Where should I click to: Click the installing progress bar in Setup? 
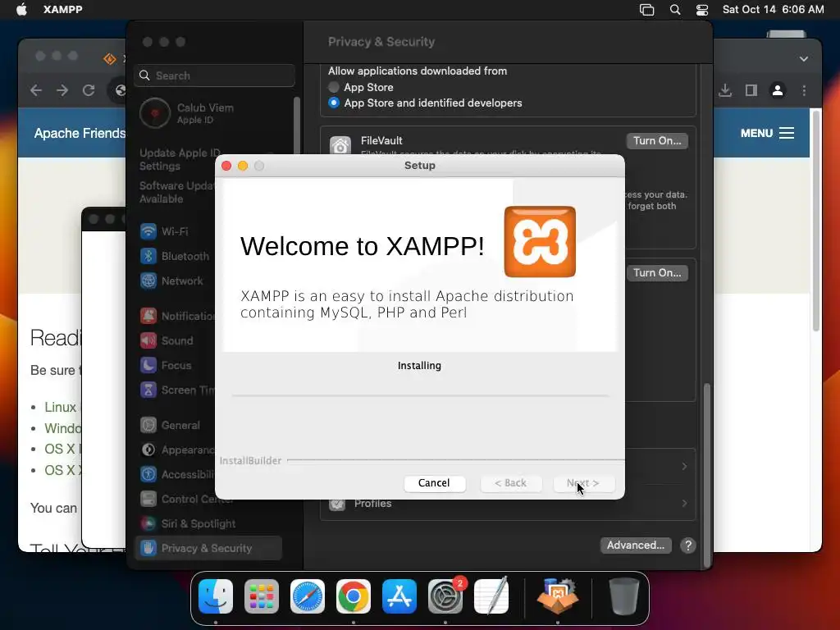pos(420,396)
